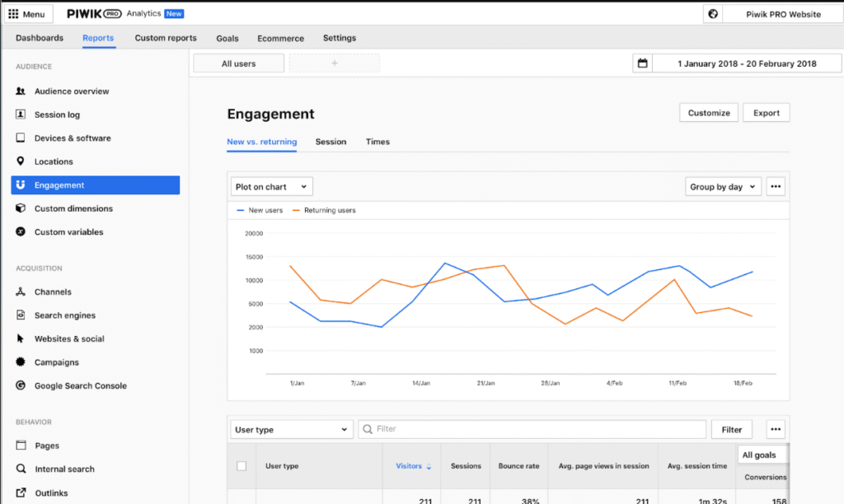Sort table by Bounce rate column header
The image size is (844, 504).
pyautogui.click(x=518, y=466)
